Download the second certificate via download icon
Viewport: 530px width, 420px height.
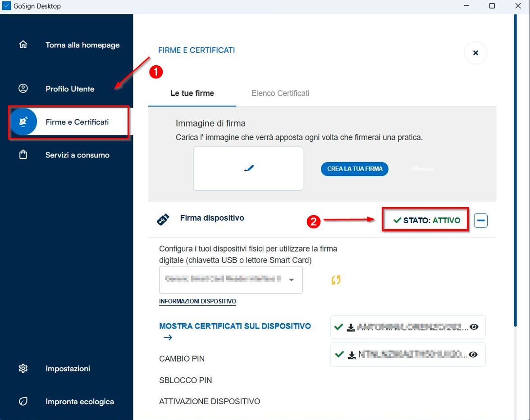coord(351,355)
